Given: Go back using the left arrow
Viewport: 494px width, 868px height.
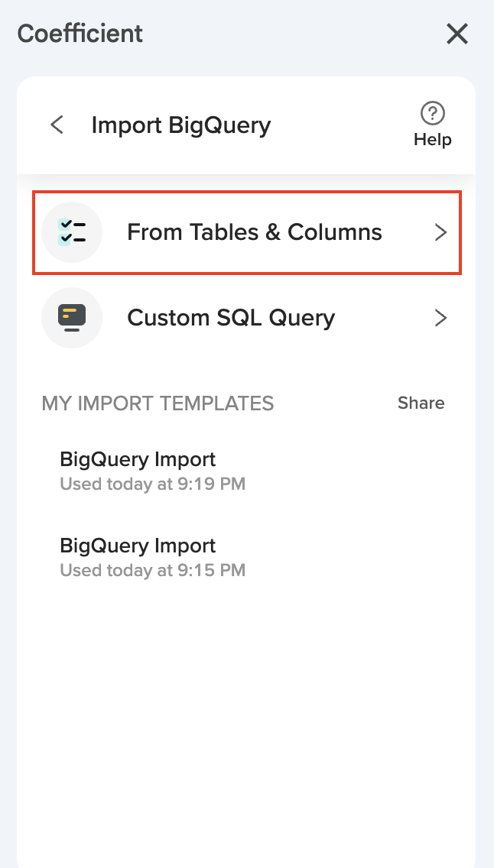Looking at the screenshot, I should [57, 125].
